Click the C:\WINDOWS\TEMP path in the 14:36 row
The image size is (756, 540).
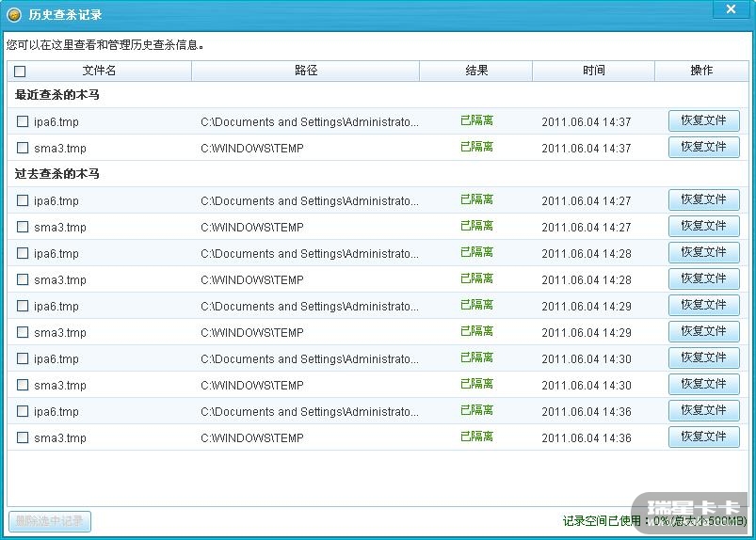coord(252,438)
